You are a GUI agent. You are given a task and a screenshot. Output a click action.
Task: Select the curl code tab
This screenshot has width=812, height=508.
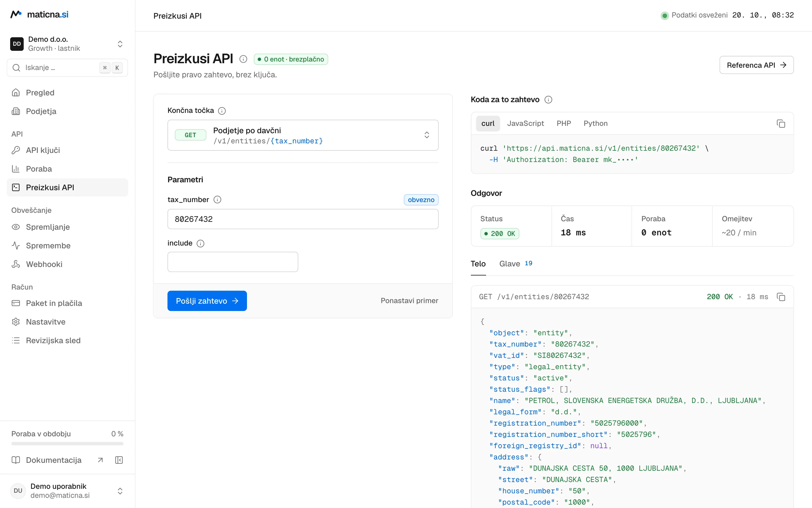488,123
